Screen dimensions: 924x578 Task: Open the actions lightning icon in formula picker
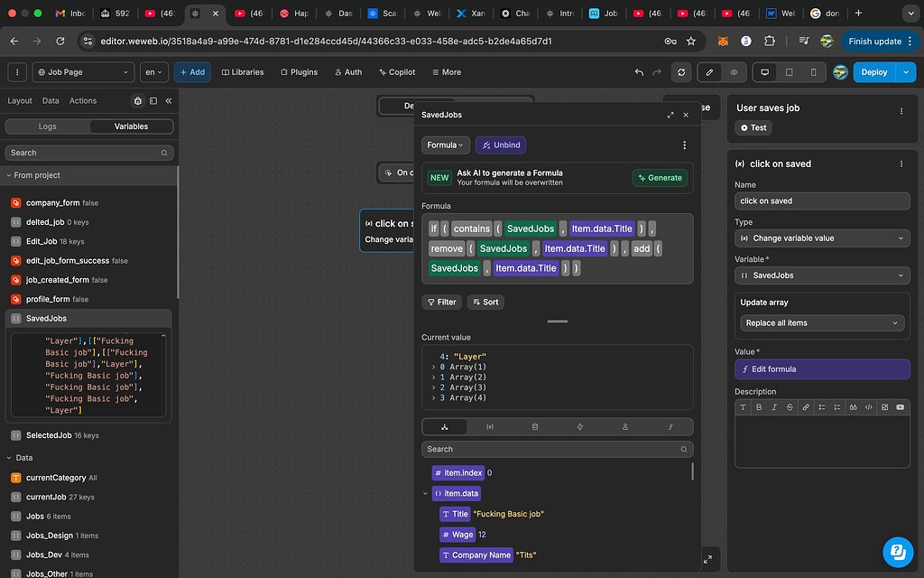click(x=580, y=426)
